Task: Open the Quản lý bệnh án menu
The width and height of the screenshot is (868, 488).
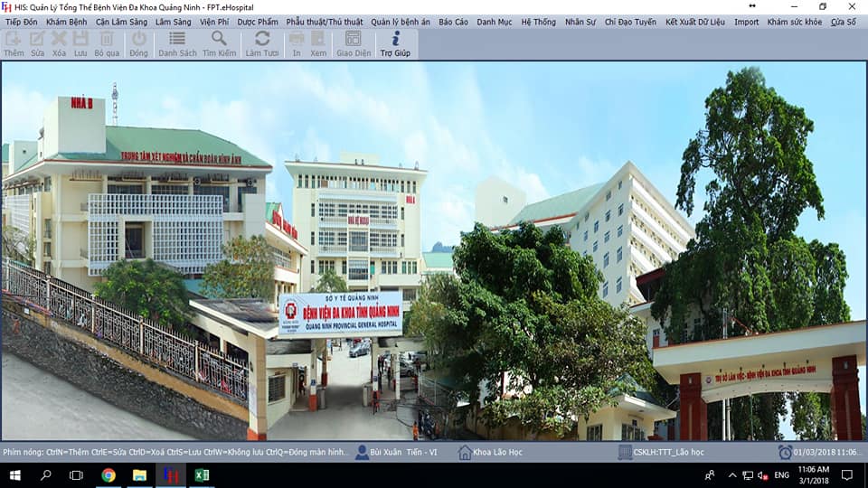Action: [x=401, y=22]
